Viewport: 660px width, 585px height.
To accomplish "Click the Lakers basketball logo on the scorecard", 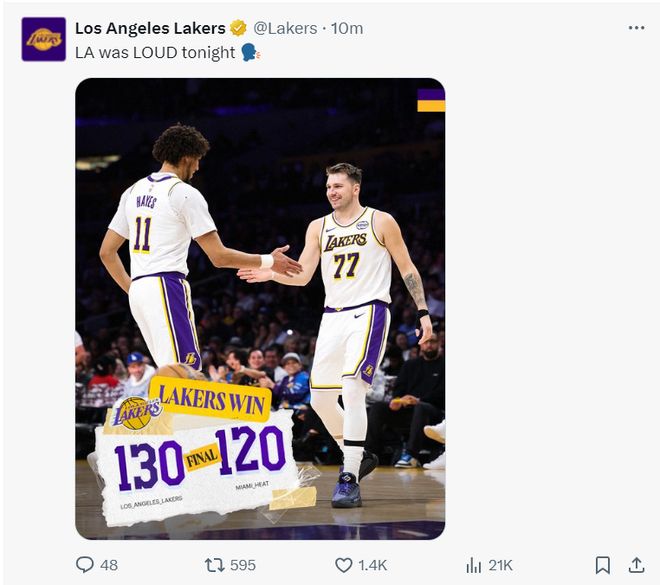I will click(136, 412).
